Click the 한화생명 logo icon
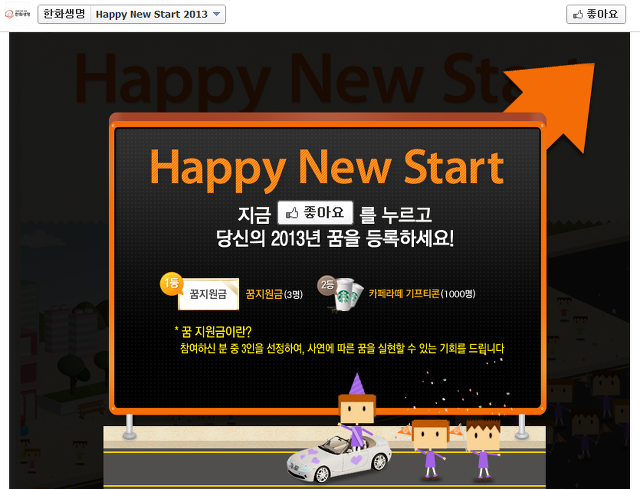The width and height of the screenshot is (640, 489). click(x=17, y=14)
